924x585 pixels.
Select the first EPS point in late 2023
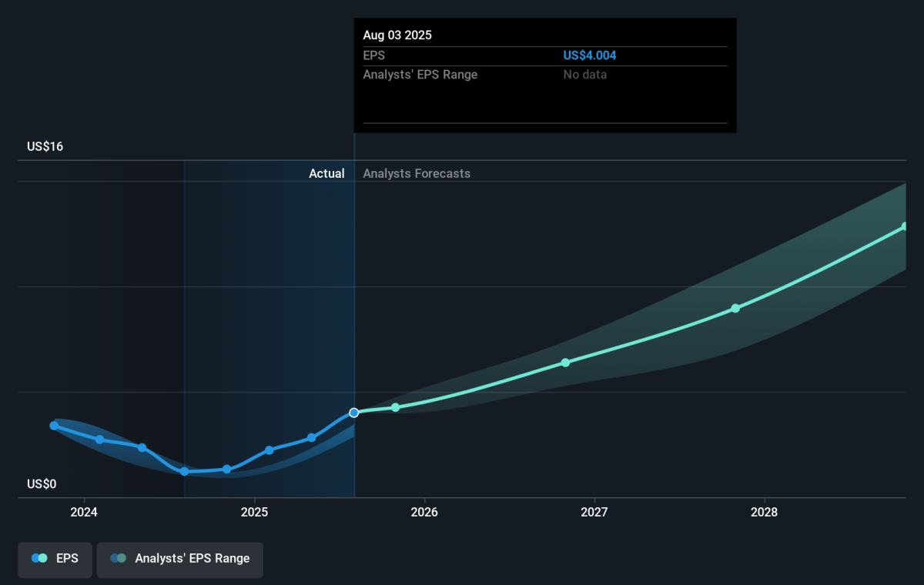pos(54,426)
